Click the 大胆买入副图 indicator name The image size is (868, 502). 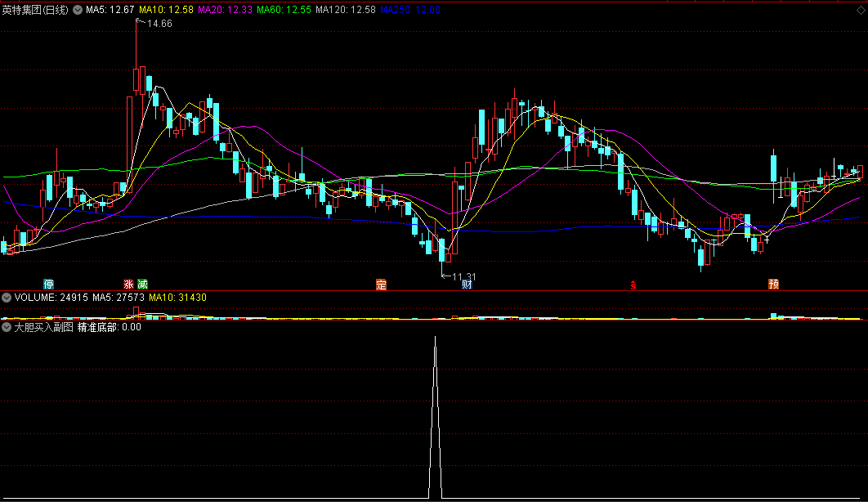pos(43,327)
